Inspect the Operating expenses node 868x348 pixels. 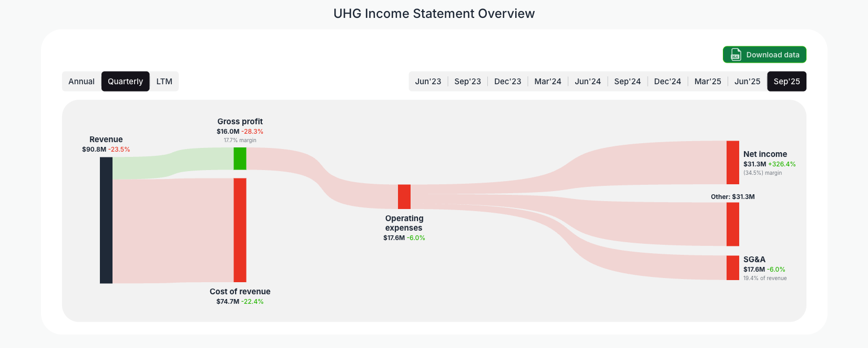tap(404, 196)
